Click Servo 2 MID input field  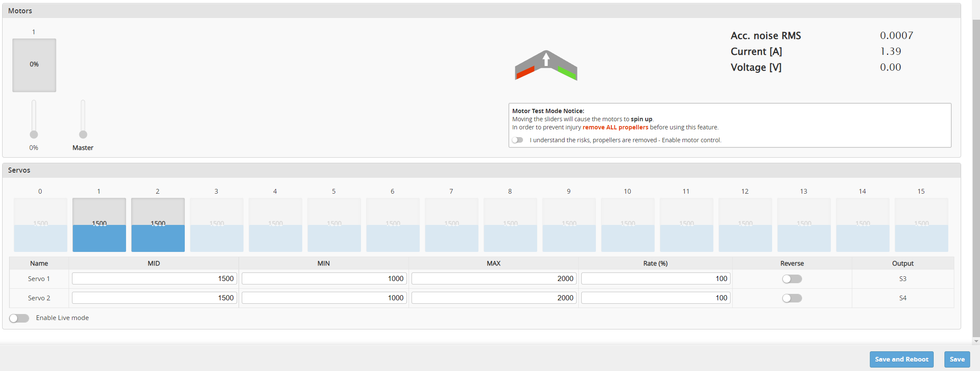pyautogui.click(x=154, y=298)
